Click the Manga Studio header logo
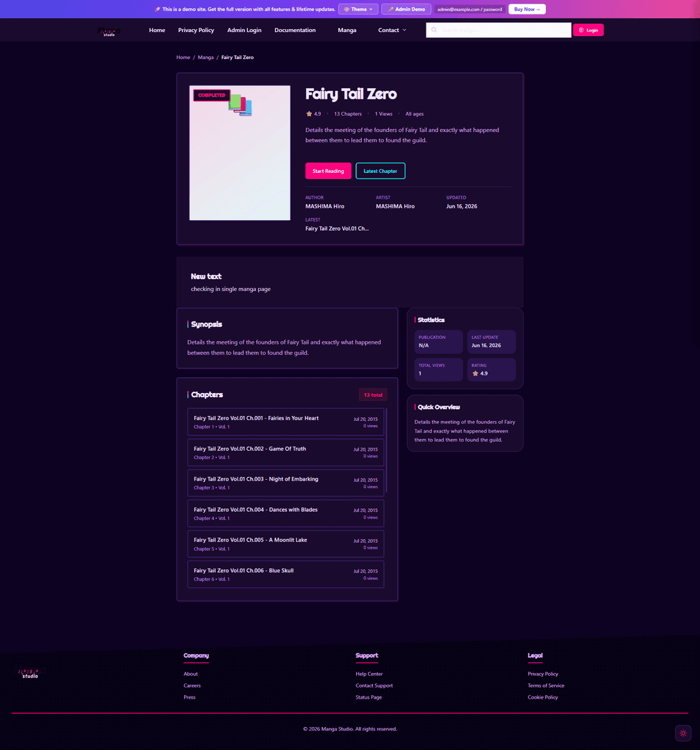 [108, 31]
